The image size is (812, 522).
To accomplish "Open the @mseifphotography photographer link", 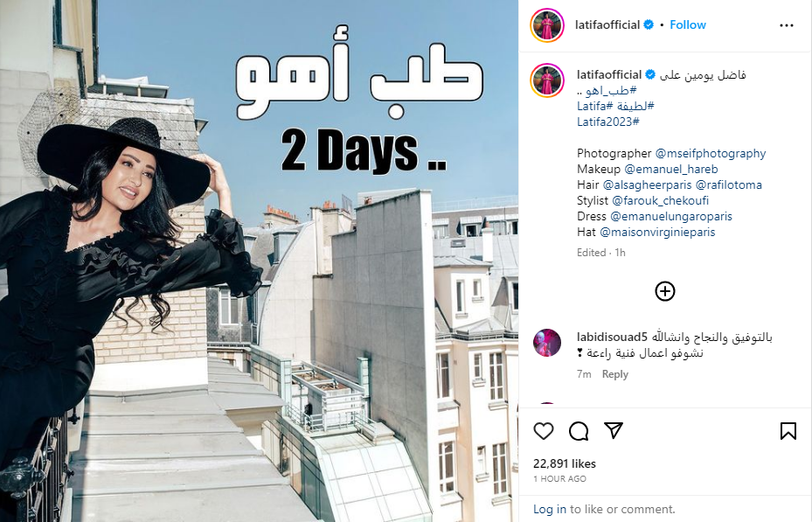I will tap(710, 153).
